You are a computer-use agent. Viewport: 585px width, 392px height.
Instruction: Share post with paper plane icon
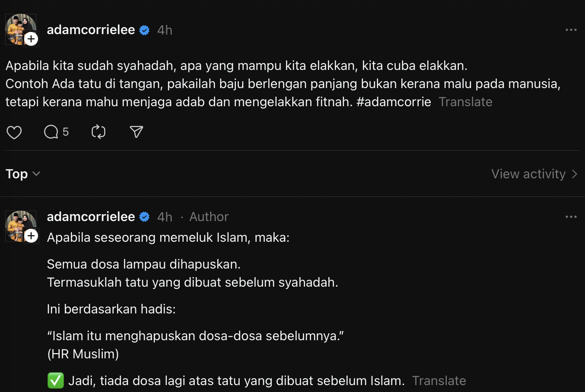click(x=137, y=132)
